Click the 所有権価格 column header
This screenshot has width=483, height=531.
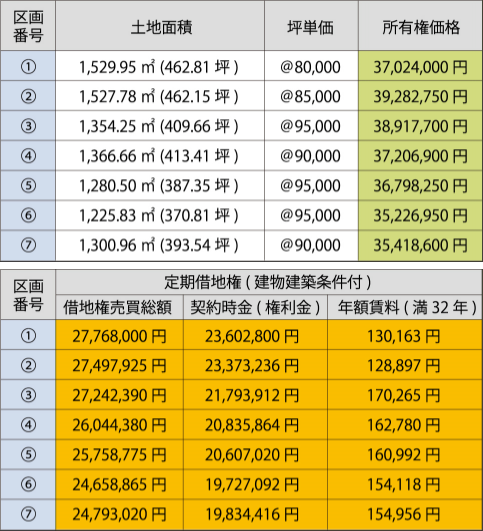coord(420,26)
